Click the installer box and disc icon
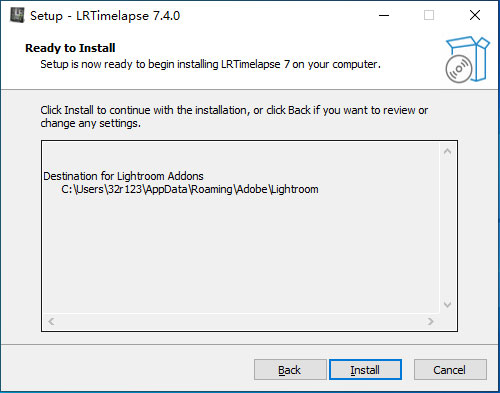Image resolution: width=500 pixels, height=393 pixels. point(467,60)
